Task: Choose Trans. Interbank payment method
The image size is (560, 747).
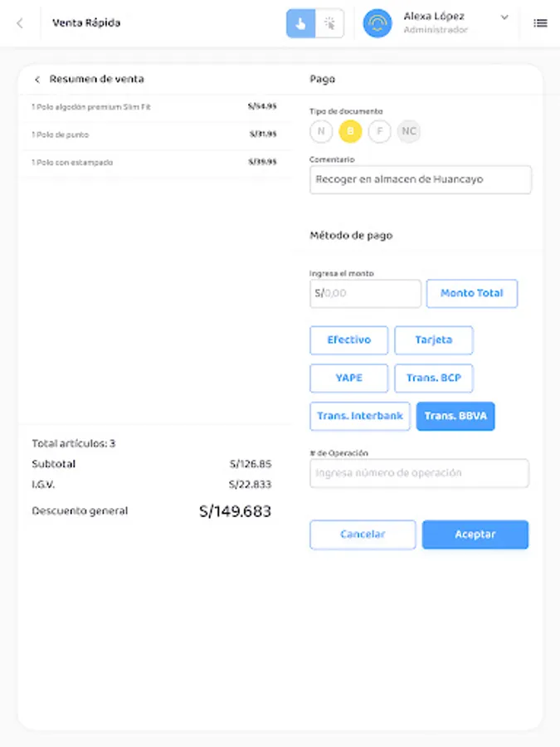Action: click(x=360, y=417)
